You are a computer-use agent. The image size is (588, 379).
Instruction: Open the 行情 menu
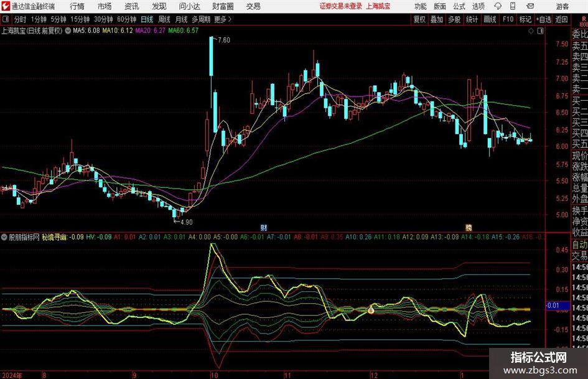pyautogui.click(x=77, y=6)
